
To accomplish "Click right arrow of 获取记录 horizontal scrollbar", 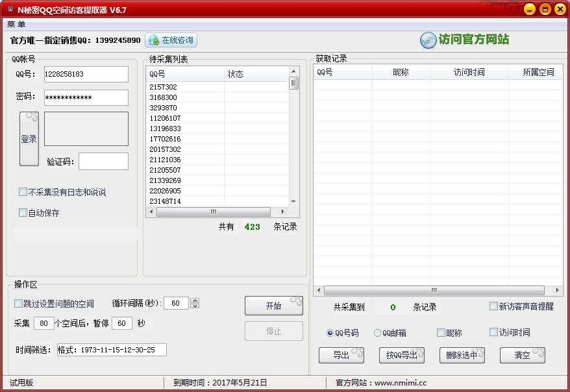I will coord(557,290).
